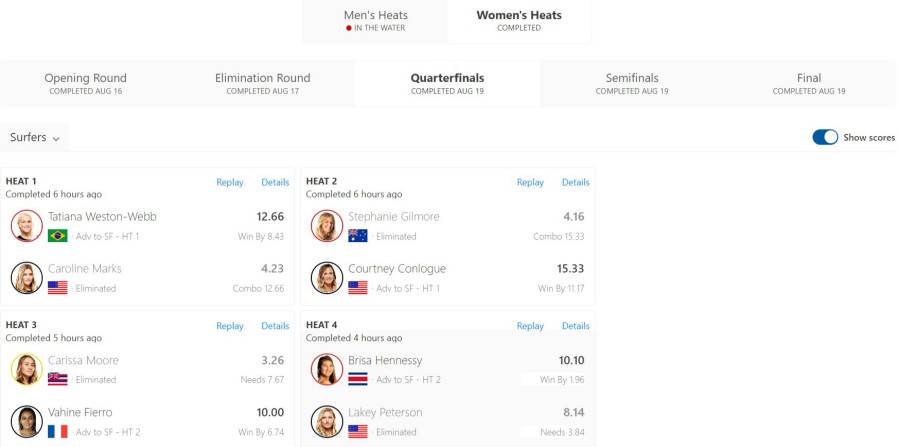The width and height of the screenshot is (898, 447).
Task: Expand the Surfers dropdown
Action: click(35, 137)
